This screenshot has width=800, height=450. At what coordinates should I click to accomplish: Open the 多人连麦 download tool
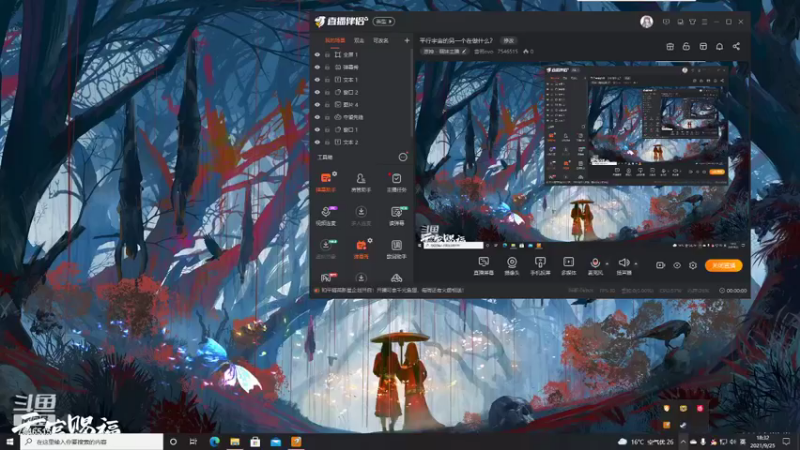[361, 216]
